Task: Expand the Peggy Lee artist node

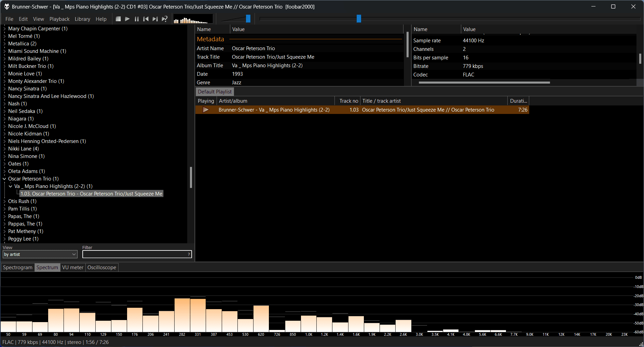Action: pyautogui.click(x=4, y=239)
